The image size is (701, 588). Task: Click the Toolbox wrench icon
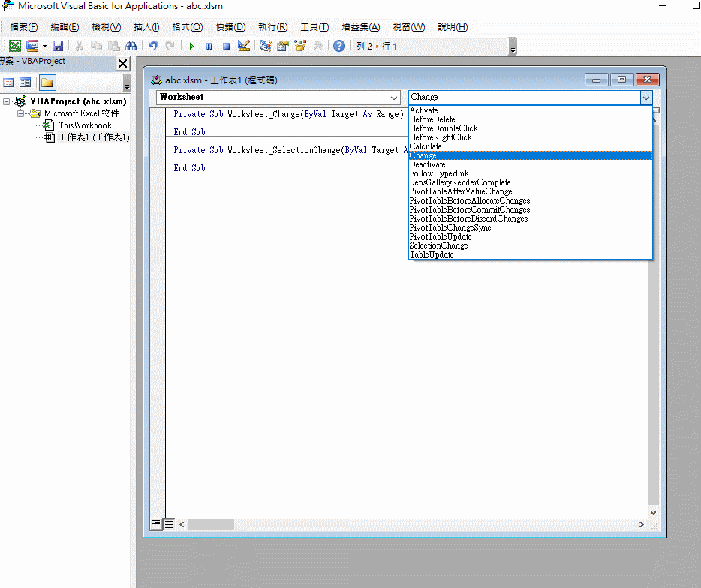(x=318, y=46)
